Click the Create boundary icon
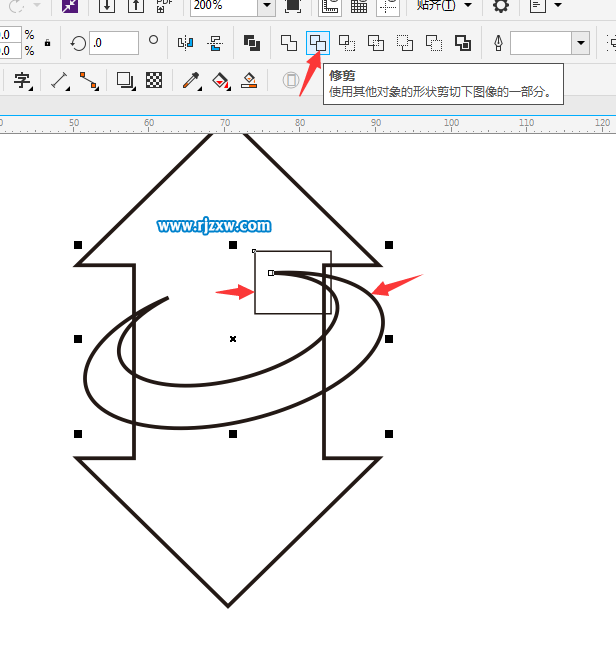 463,43
